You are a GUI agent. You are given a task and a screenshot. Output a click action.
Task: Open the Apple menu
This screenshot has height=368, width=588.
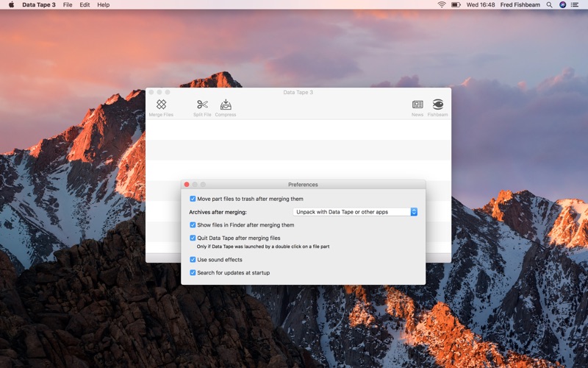pos(11,5)
